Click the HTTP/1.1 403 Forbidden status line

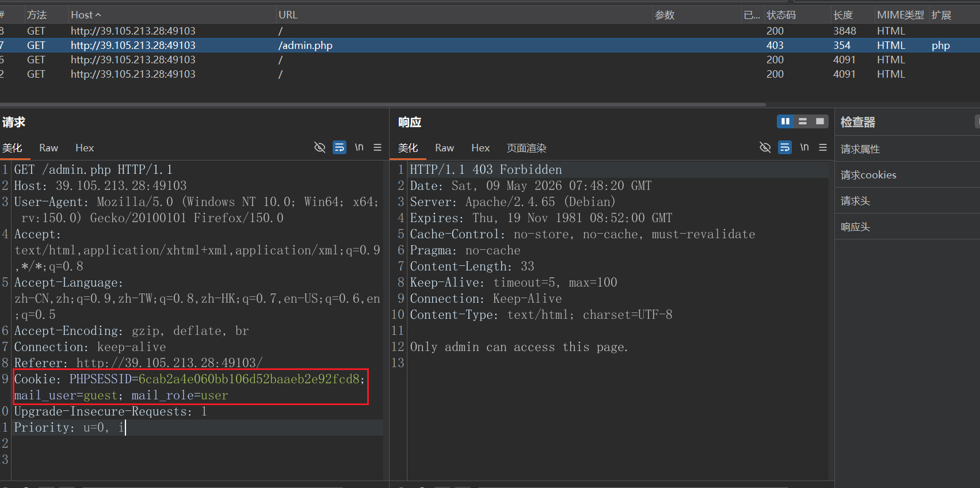coord(486,169)
